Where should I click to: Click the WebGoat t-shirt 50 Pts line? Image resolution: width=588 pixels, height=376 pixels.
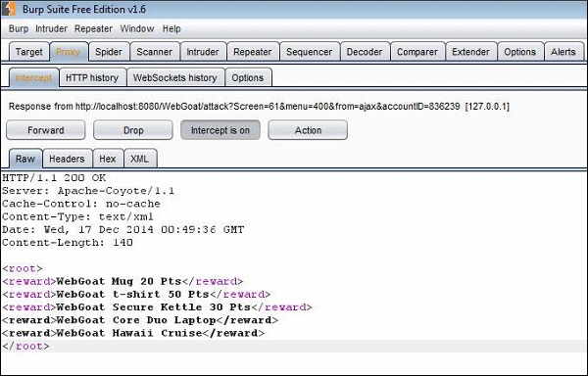[x=136, y=295]
